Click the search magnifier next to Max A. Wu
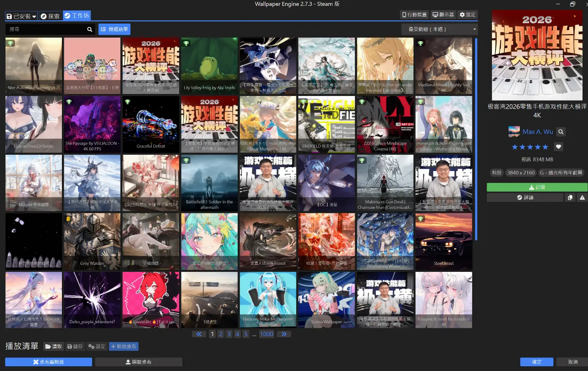Image resolution: width=588 pixels, height=371 pixels. [561, 132]
